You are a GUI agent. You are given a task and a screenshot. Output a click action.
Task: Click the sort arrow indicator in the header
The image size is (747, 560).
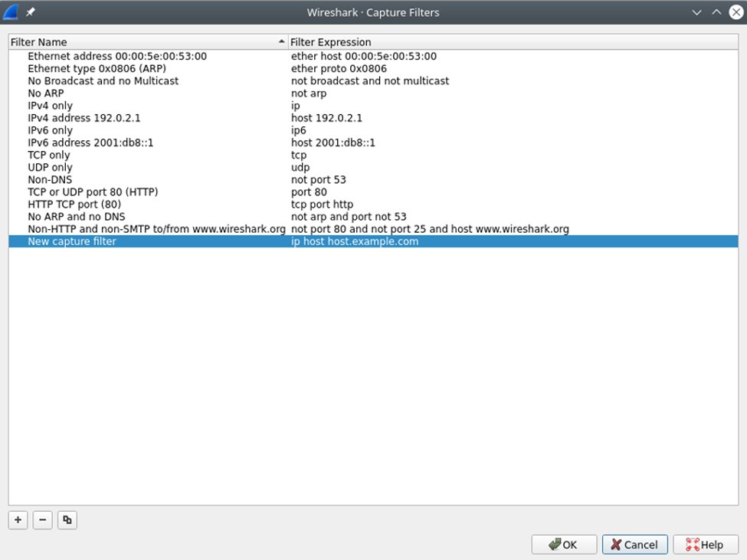(277, 41)
